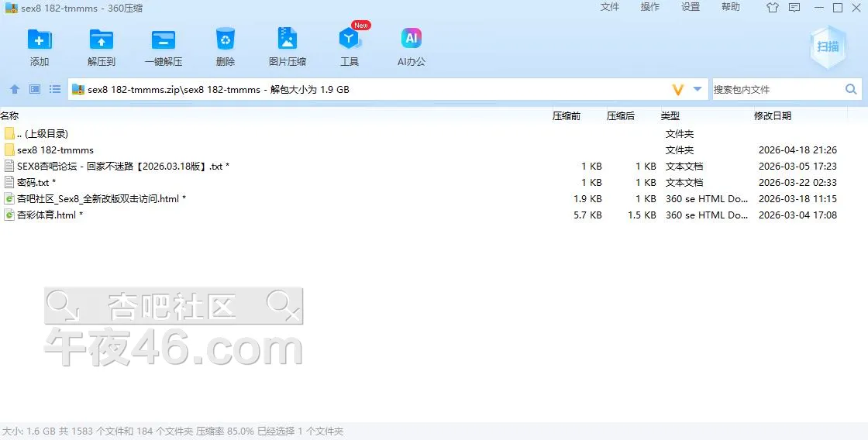
Task: Open the 文件 (File) menu
Action: click(610, 7)
